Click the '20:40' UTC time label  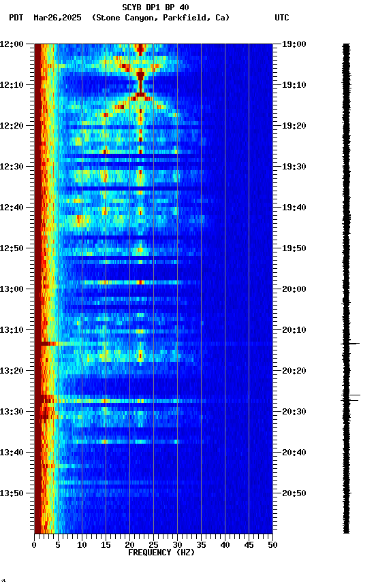294,453
